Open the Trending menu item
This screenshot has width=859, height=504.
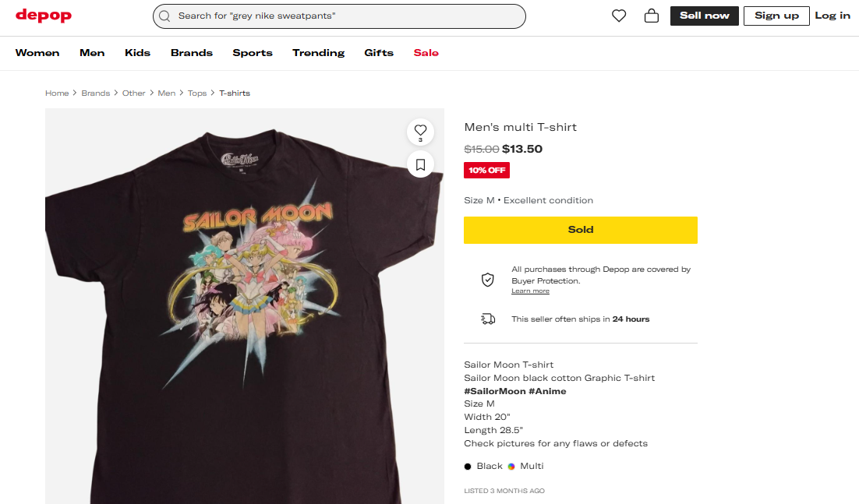(x=318, y=53)
